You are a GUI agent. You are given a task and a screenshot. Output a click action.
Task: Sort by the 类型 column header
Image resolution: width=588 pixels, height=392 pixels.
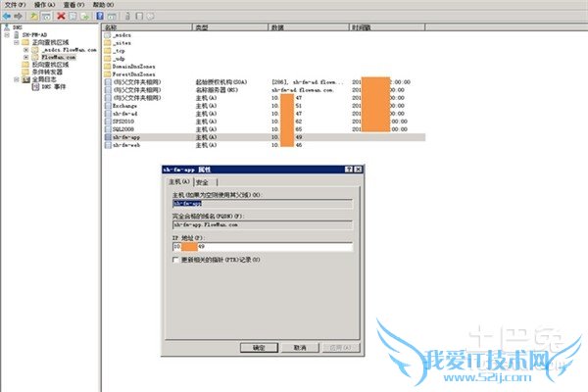[x=230, y=27]
